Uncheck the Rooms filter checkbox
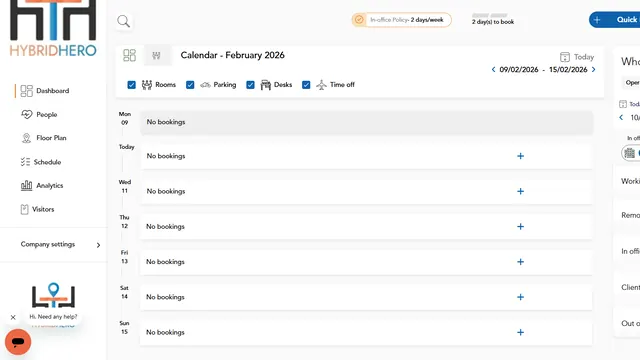The width and height of the screenshot is (640, 360). tap(131, 85)
